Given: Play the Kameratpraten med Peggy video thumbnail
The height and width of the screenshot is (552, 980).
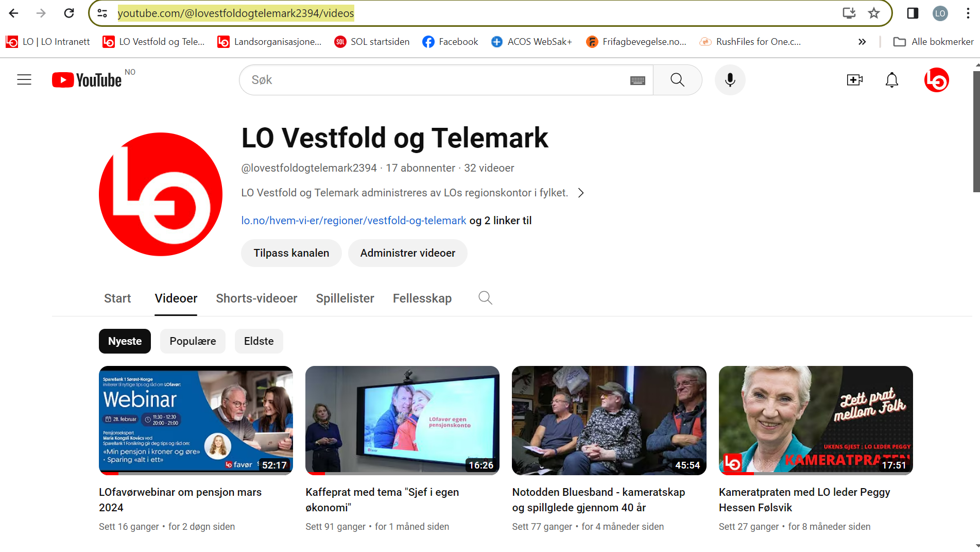Looking at the screenshot, I should coord(815,420).
